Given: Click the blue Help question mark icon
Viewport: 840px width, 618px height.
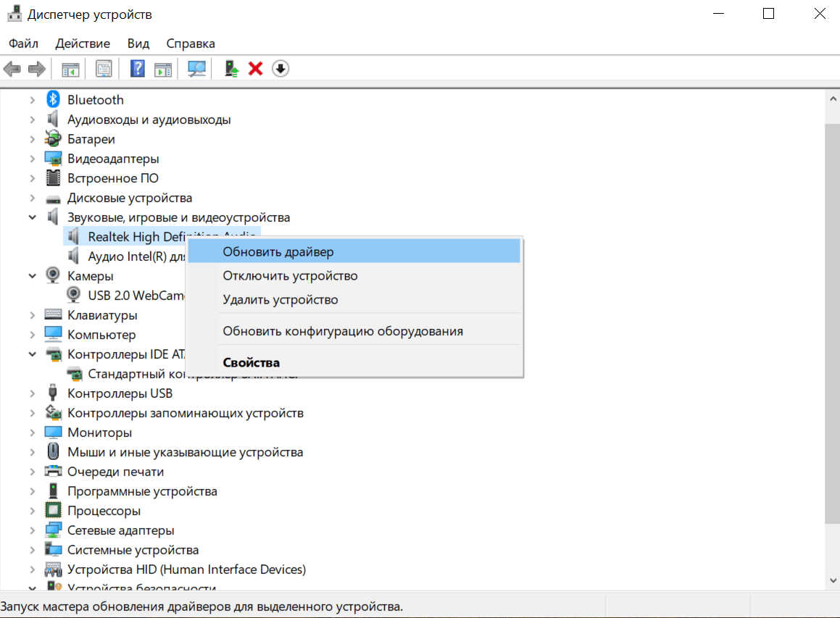Looking at the screenshot, I should (138, 69).
